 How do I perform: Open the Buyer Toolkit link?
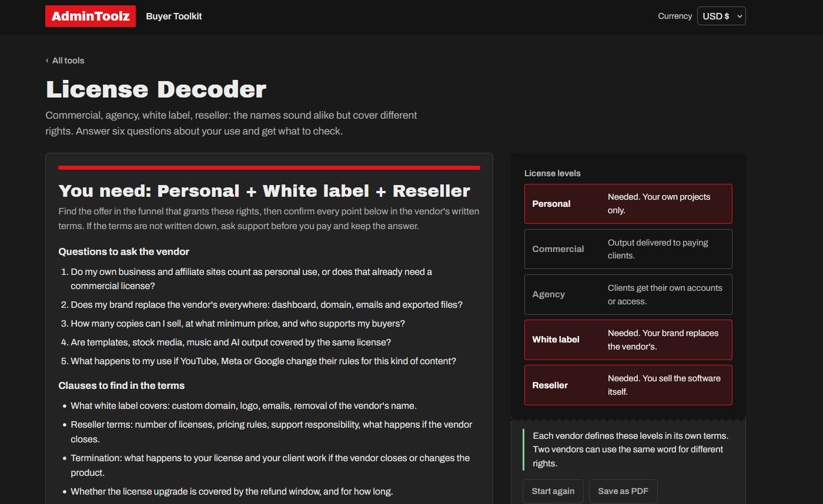pyautogui.click(x=174, y=16)
